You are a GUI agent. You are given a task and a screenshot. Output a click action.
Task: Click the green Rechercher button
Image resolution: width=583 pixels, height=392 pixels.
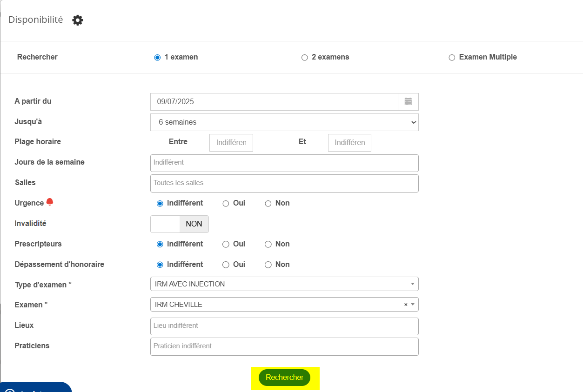coord(284,378)
